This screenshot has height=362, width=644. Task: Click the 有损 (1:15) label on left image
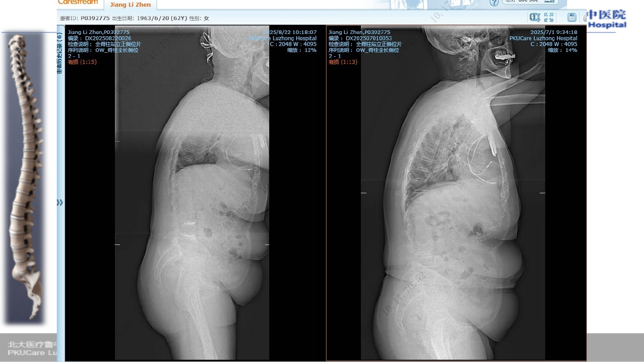[82, 62]
